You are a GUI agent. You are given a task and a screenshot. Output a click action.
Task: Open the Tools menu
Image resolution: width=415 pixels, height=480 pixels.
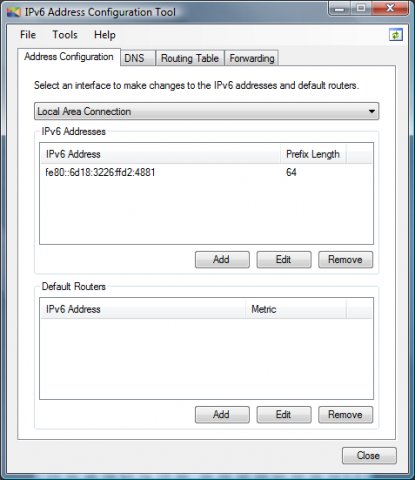65,35
